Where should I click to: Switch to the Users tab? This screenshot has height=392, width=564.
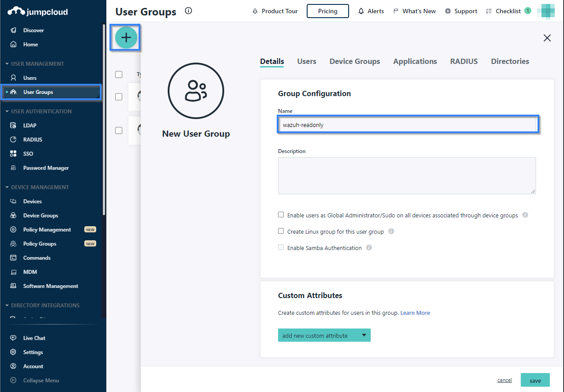pyautogui.click(x=307, y=62)
